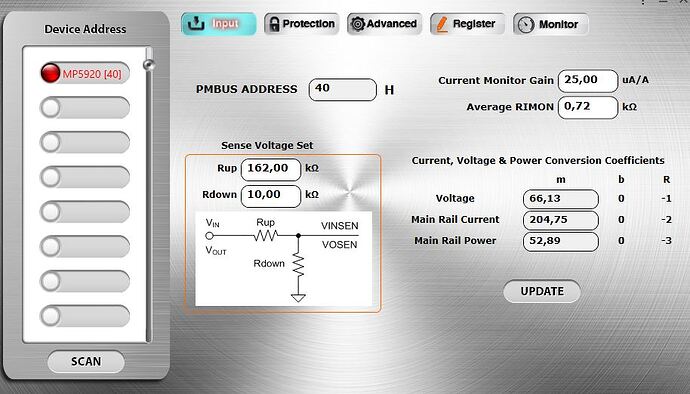Select the seventh device address slot
The width and height of the screenshot is (690, 394).
[x=85, y=281]
